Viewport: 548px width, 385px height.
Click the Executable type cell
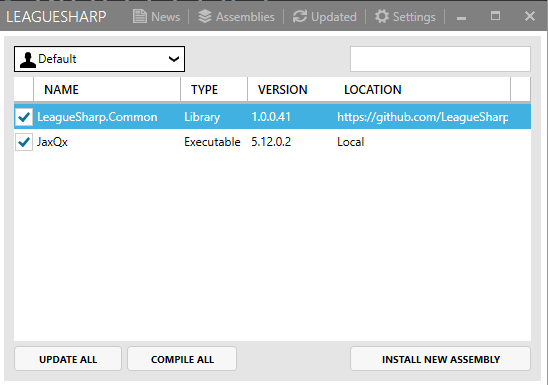tap(212, 142)
